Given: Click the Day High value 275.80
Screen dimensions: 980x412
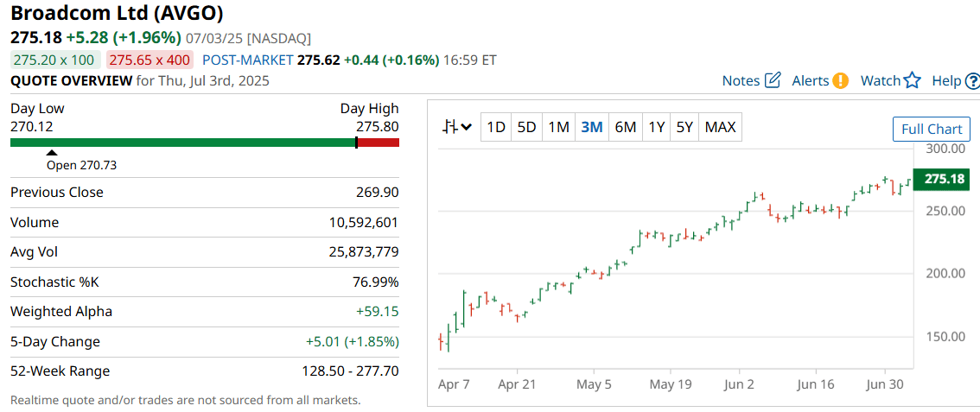Looking at the screenshot, I should (378, 127).
